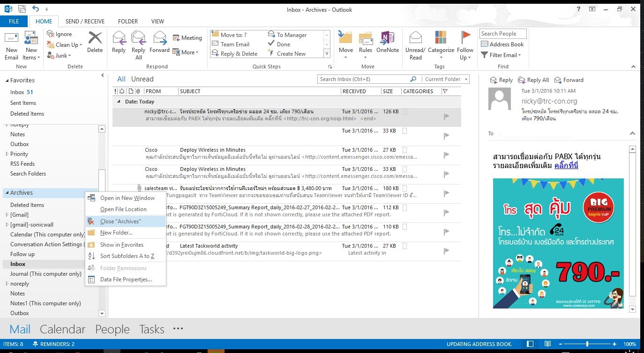Viewport: 644px width, 353px height.
Task: Send message to OneNote
Action: point(387,42)
